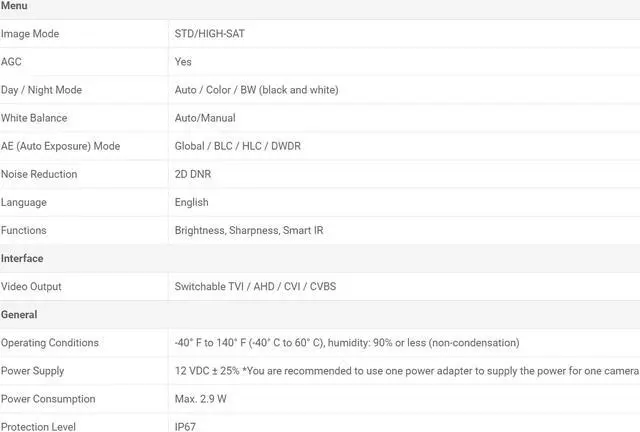Click the Day / Night Mode label
The width and height of the screenshot is (640, 432).
point(41,90)
